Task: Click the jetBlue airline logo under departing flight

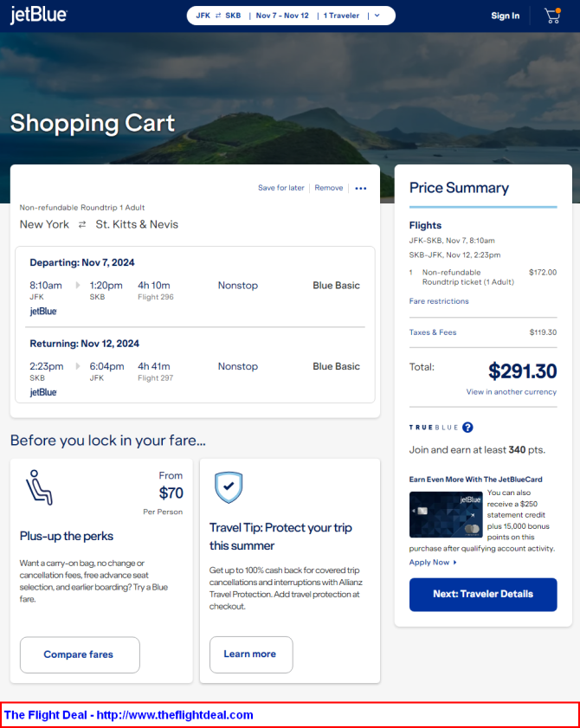Action: (43, 311)
